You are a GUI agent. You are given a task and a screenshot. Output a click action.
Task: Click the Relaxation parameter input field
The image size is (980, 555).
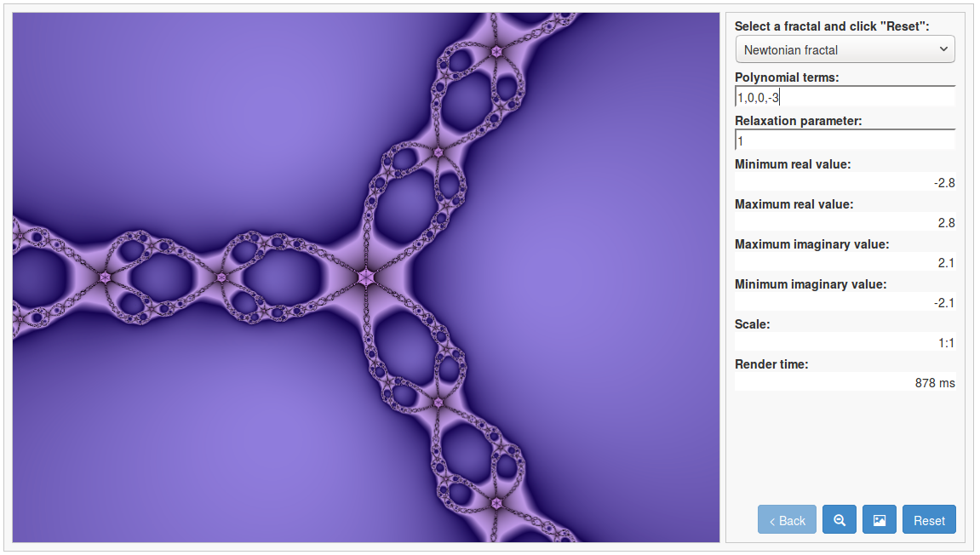845,140
